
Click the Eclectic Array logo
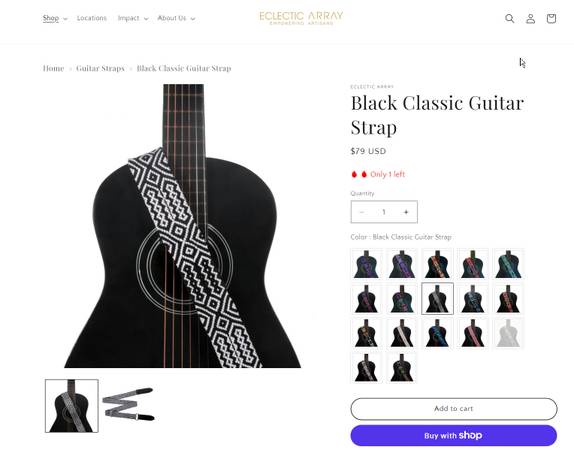(301, 18)
